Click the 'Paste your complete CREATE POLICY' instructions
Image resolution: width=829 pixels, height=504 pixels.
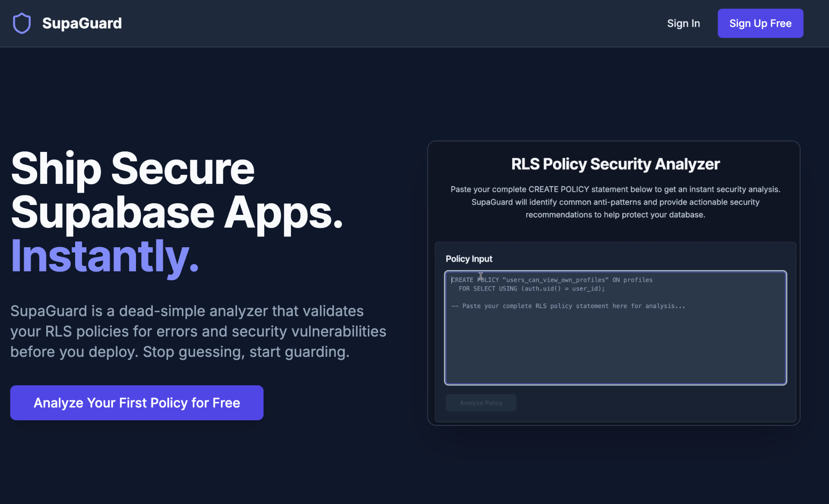tap(615, 202)
